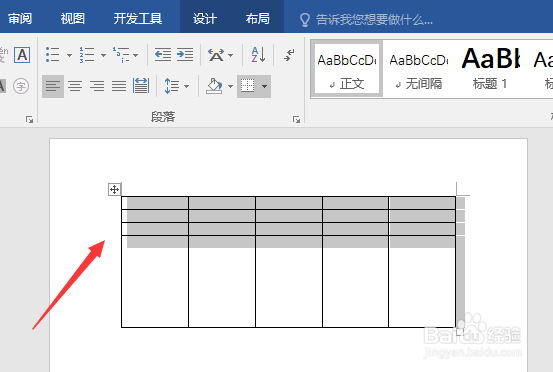The height and width of the screenshot is (372, 553).
Task: Click the character border A icon
Action: point(22,55)
